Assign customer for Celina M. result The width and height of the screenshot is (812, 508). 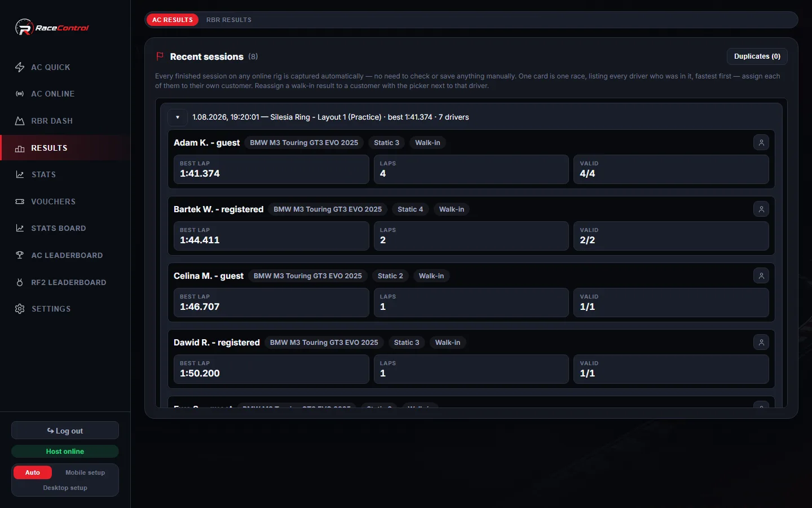[x=761, y=276]
